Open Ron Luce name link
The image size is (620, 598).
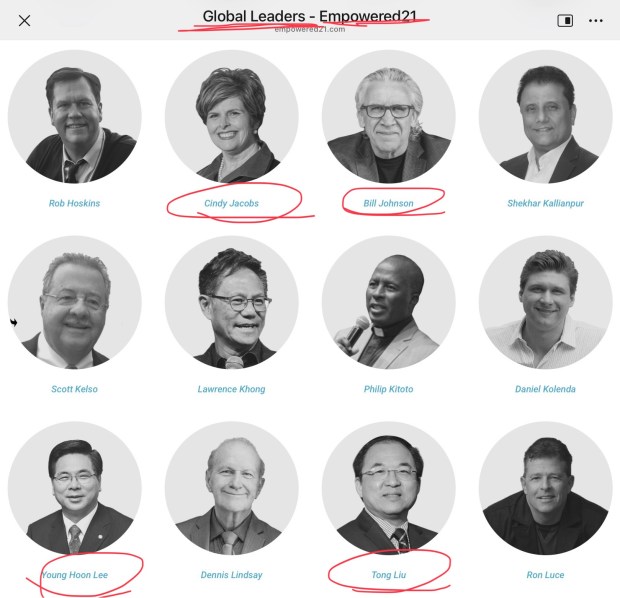click(545, 575)
